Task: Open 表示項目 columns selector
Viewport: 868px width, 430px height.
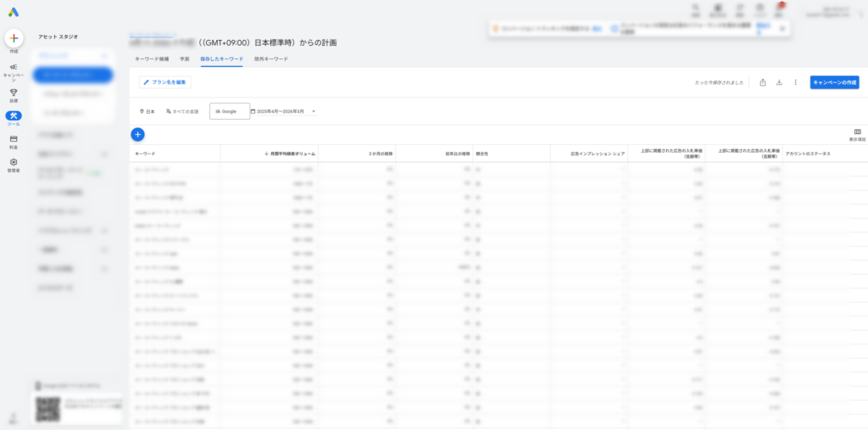Action: pyautogui.click(x=857, y=134)
